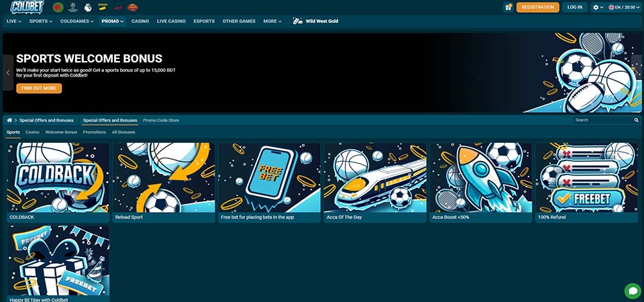This screenshot has height=302, width=644.
Task: Go to CASINO section
Action: click(x=140, y=21)
